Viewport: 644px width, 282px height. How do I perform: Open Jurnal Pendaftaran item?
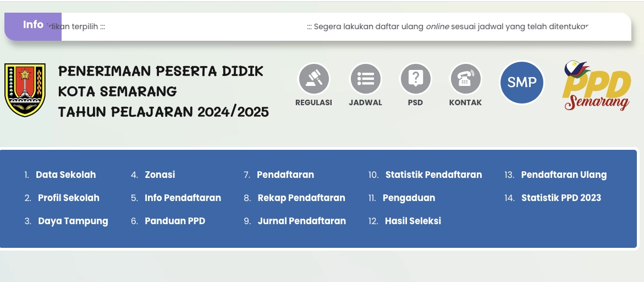tap(302, 221)
